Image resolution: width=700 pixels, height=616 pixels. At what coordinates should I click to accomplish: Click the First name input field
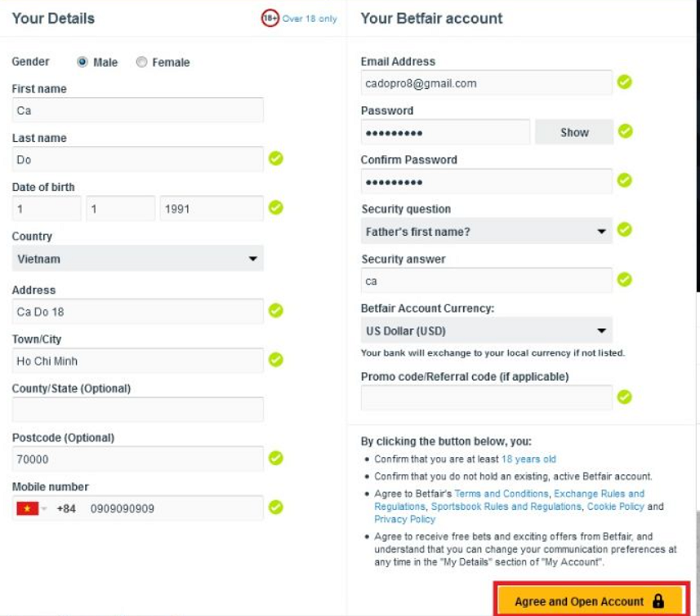point(138,110)
